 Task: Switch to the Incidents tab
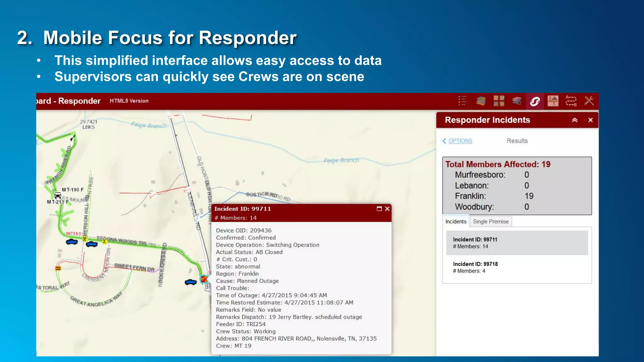pos(456,222)
